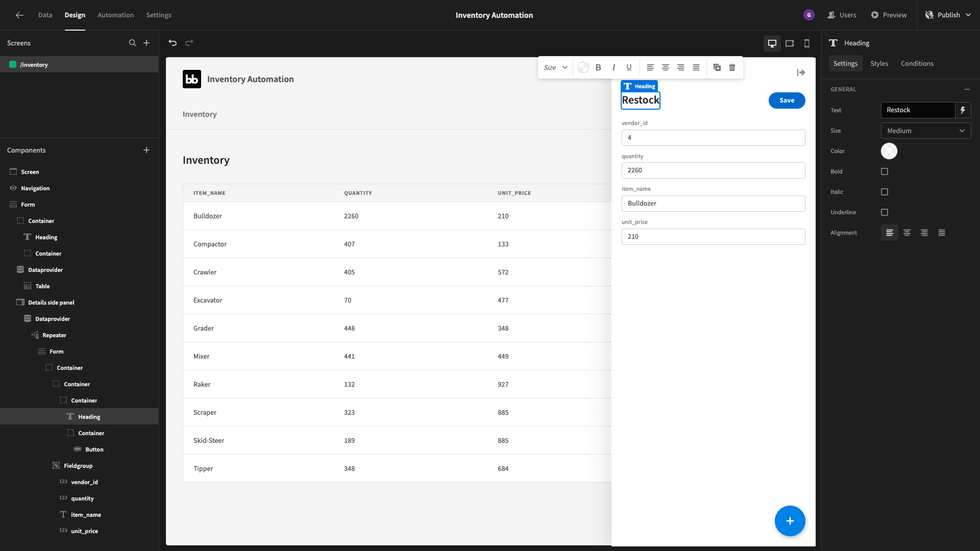
Task: Toggle italic in floating toolbar
Action: pos(614,67)
